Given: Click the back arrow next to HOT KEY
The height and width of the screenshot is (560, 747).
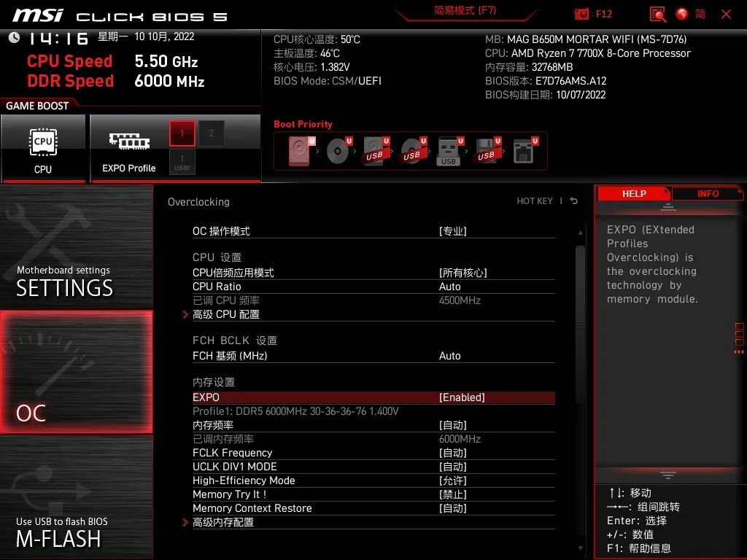Looking at the screenshot, I should (x=573, y=201).
